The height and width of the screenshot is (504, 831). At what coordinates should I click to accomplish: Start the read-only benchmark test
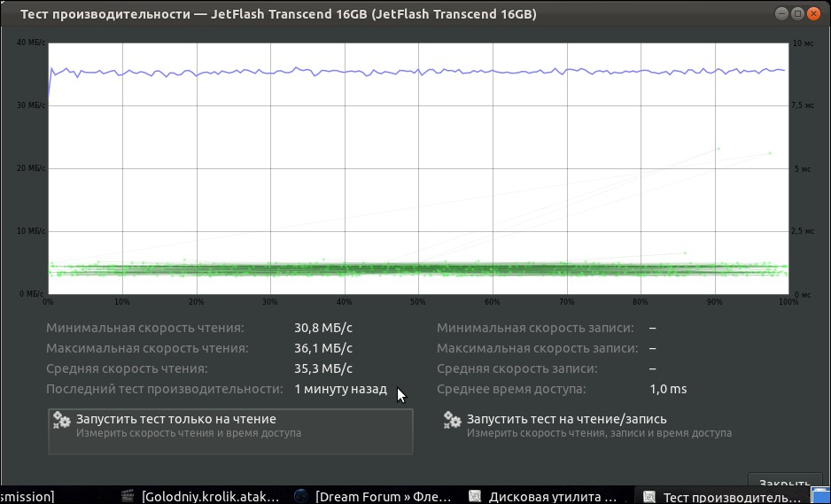tap(230, 431)
